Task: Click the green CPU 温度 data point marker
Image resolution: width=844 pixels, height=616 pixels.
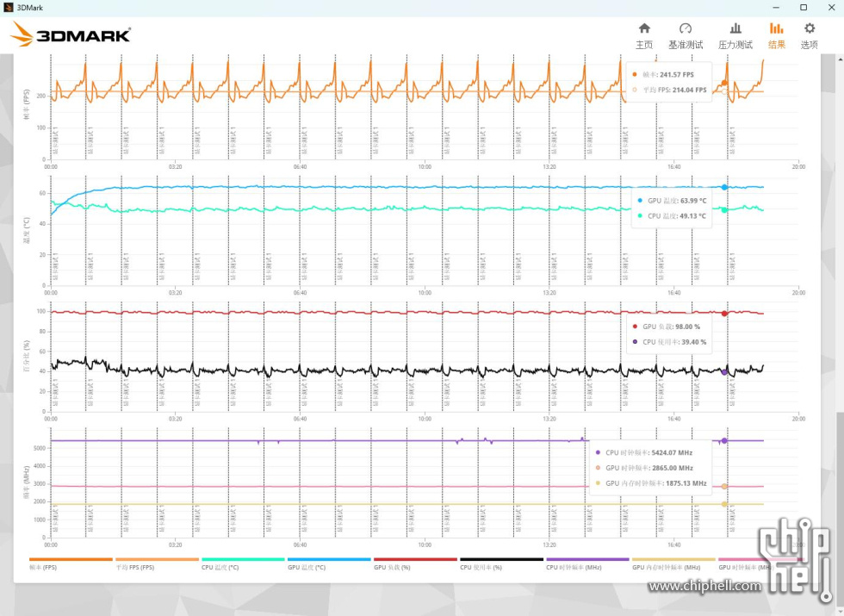Action: point(724,210)
